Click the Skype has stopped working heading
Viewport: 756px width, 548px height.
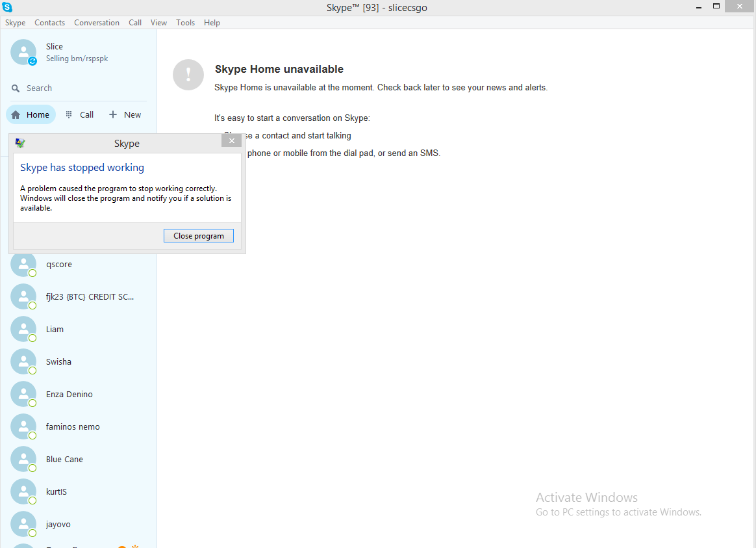click(x=82, y=168)
